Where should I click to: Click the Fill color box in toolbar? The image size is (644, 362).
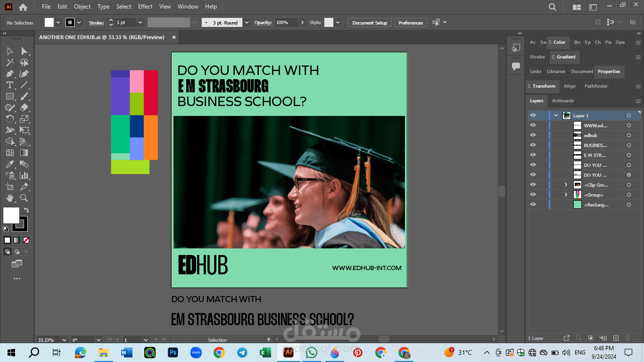(11, 215)
